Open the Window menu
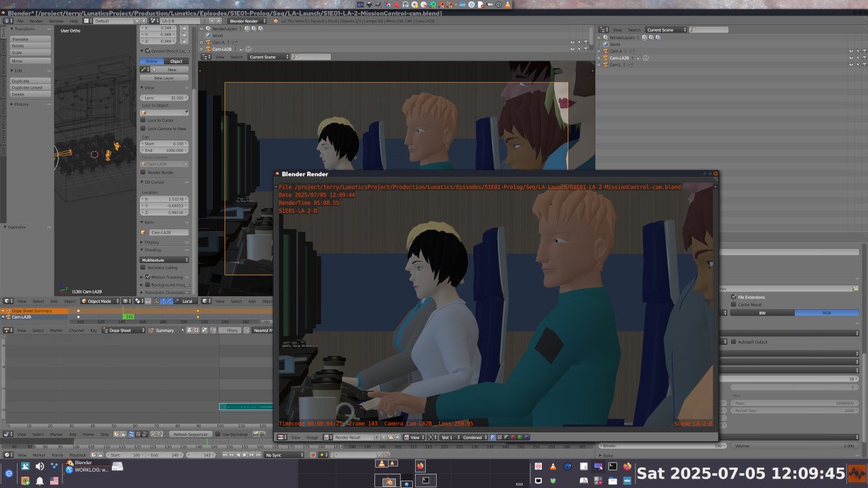The image size is (868, 488). pos(56,21)
